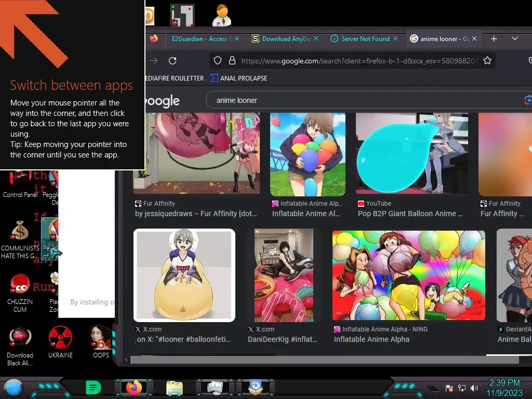Screen dimensions: 532x399
Task: Click the 2:39 PM clock
Action: point(504,383)
